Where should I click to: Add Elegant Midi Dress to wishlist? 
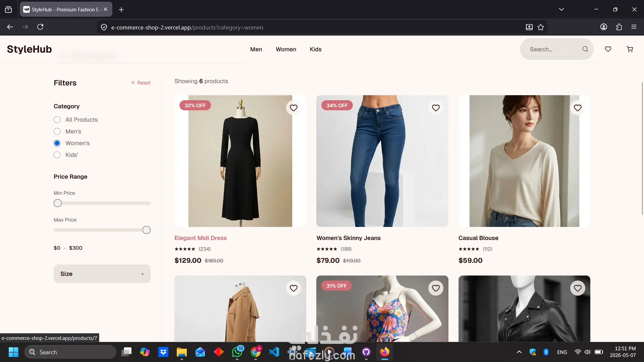click(293, 108)
